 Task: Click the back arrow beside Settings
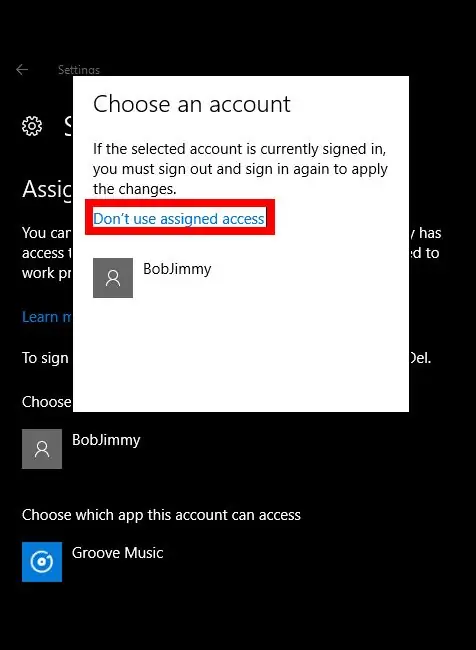point(22,70)
